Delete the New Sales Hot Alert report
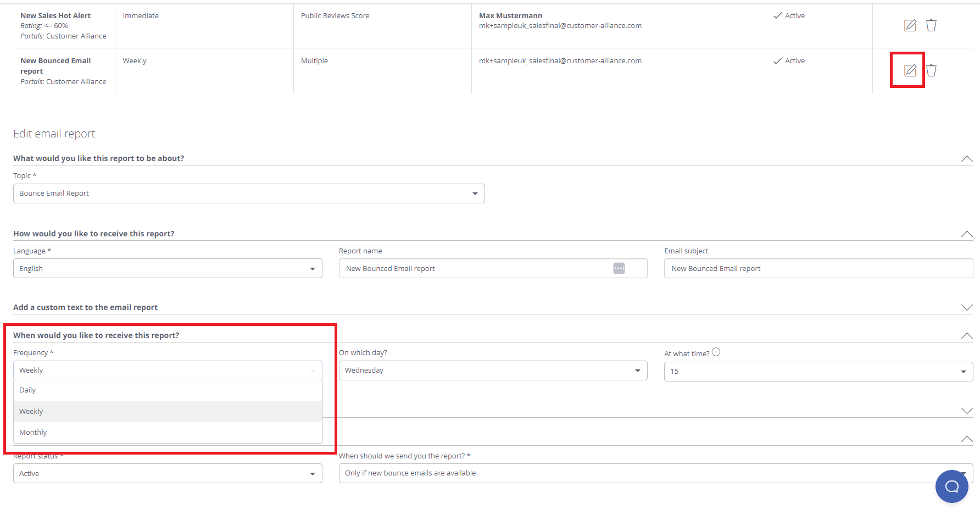 [931, 25]
